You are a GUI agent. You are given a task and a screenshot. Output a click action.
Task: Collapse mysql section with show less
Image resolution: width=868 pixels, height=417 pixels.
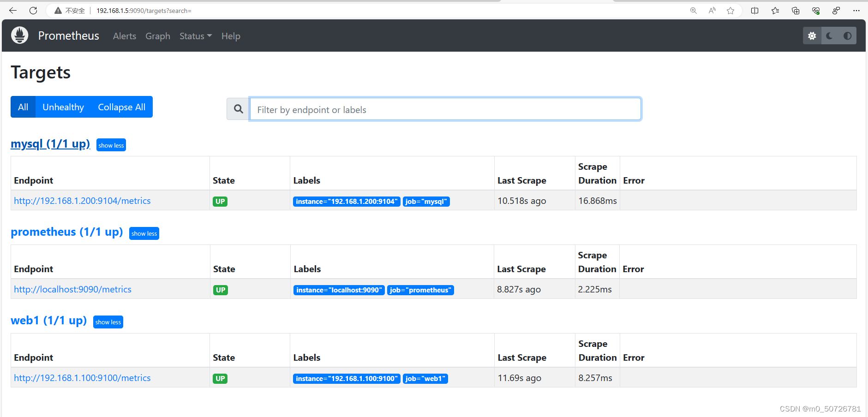pyautogui.click(x=111, y=145)
